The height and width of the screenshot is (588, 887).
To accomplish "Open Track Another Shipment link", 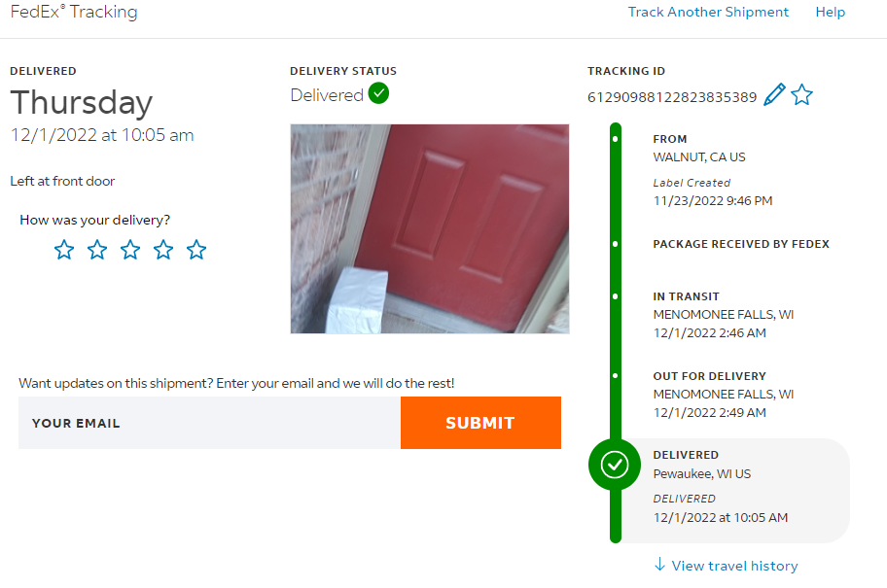I will coord(708,12).
